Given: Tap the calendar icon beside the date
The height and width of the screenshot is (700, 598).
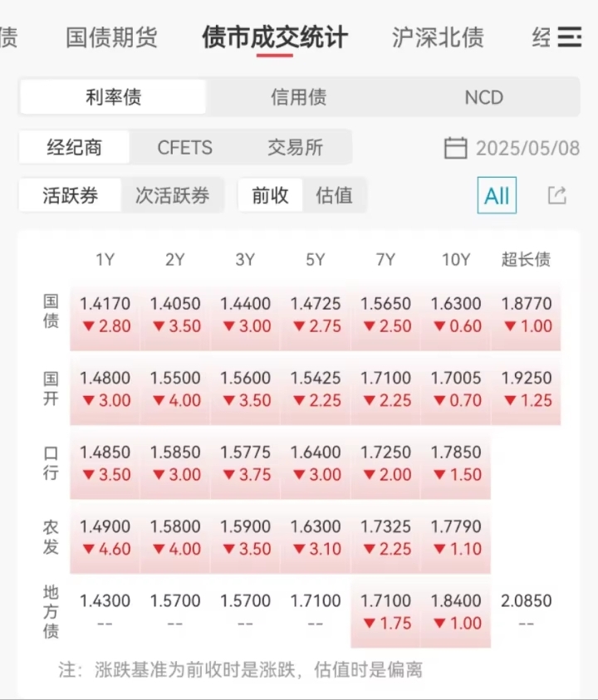Looking at the screenshot, I should point(455,148).
